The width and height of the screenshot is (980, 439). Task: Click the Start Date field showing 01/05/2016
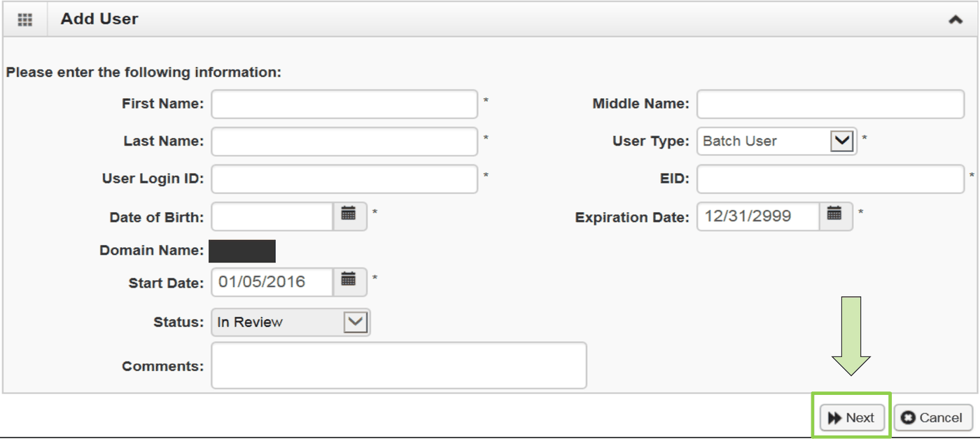(272, 281)
